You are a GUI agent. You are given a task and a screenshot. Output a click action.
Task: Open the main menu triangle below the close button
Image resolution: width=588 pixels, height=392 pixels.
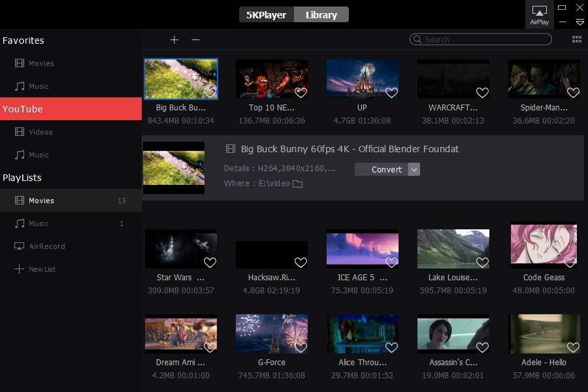[x=580, y=22]
